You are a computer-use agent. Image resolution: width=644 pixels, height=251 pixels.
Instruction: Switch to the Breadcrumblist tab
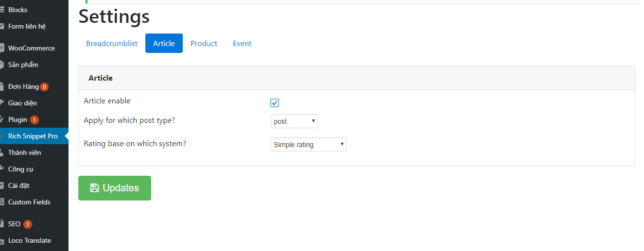[x=112, y=43]
